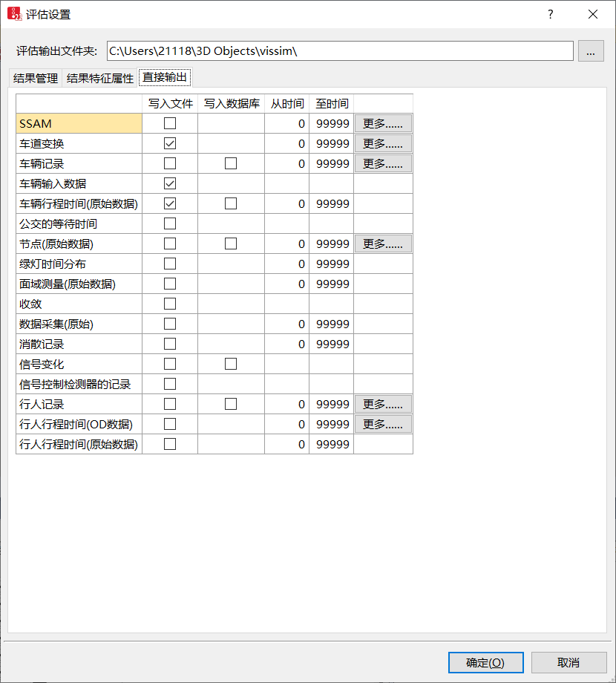Disable 写入文件 for 车道变换
The width and height of the screenshot is (616, 683).
pos(169,143)
